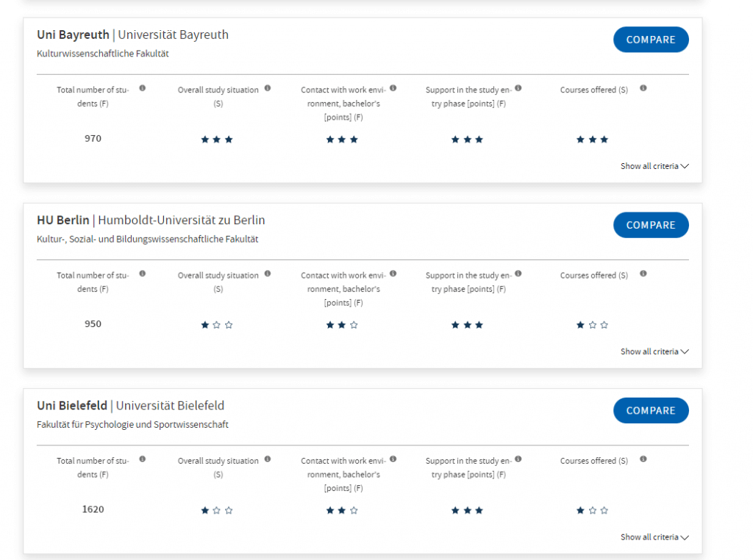Expand Show all criteria for Uni Bayreuth
The image size is (753, 560).
654,166
